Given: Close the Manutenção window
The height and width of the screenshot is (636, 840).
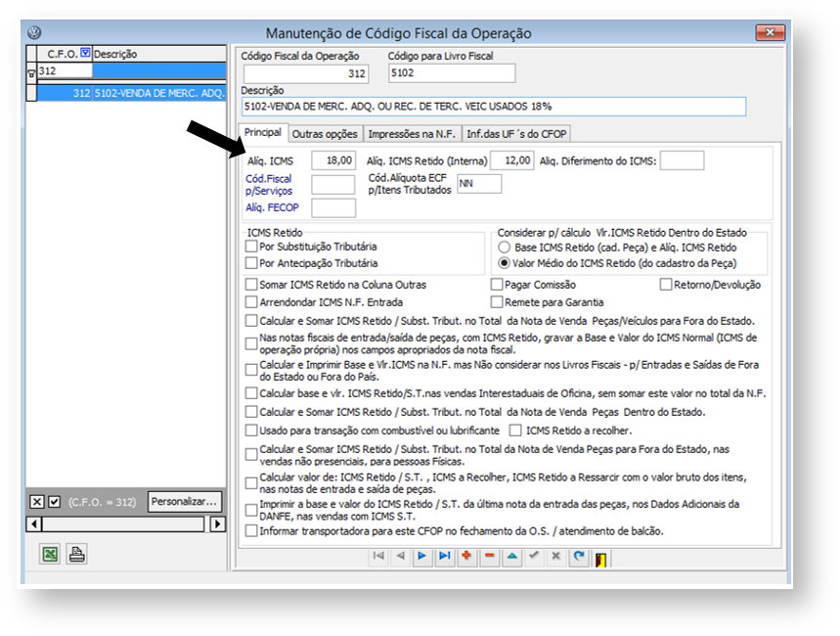Looking at the screenshot, I should 771,32.
